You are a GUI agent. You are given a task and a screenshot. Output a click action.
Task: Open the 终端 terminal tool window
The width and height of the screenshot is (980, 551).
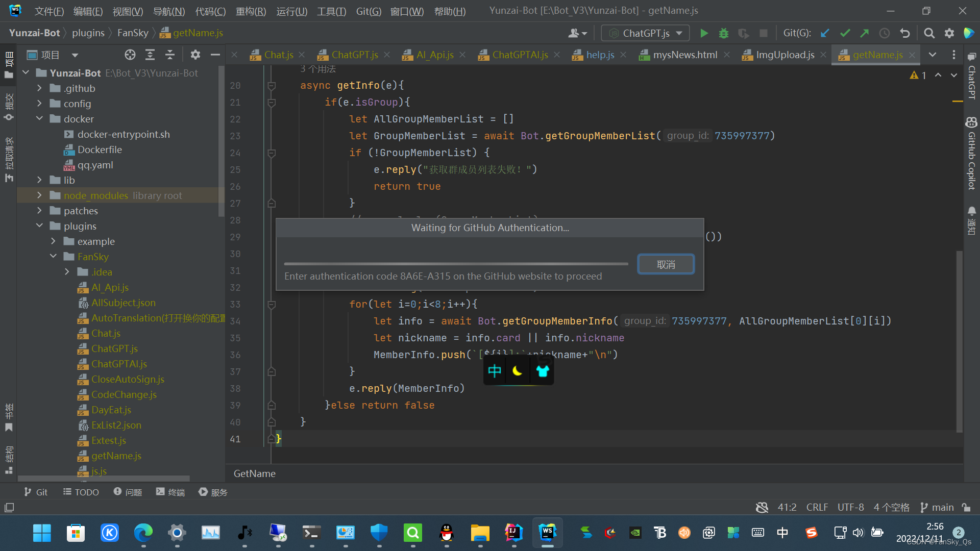(170, 492)
